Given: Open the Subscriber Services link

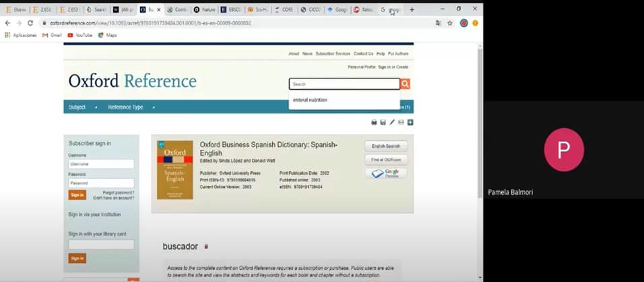Looking at the screenshot, I should point(333,54).
